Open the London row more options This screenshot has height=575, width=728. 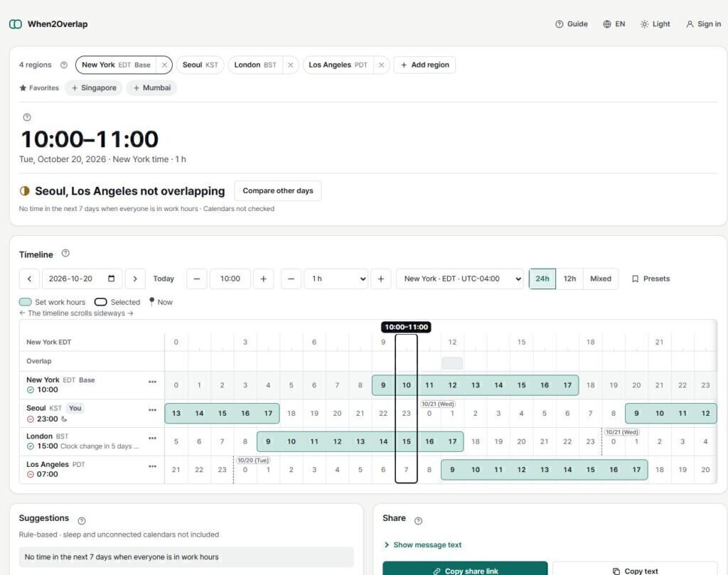coord(152,438)
